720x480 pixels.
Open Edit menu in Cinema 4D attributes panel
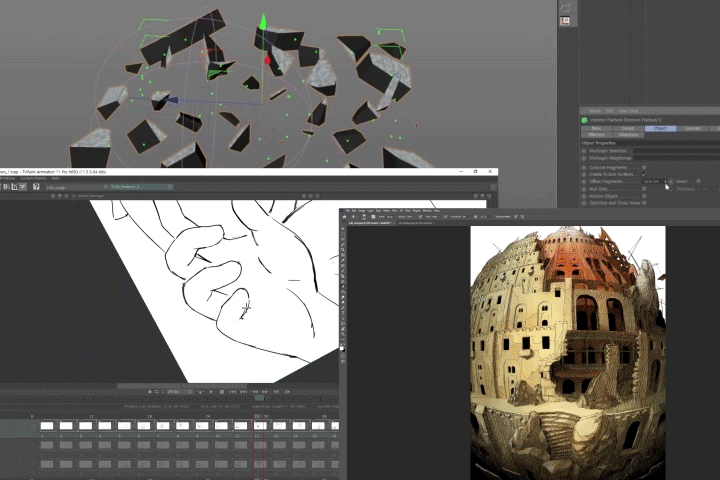[610, 111]
